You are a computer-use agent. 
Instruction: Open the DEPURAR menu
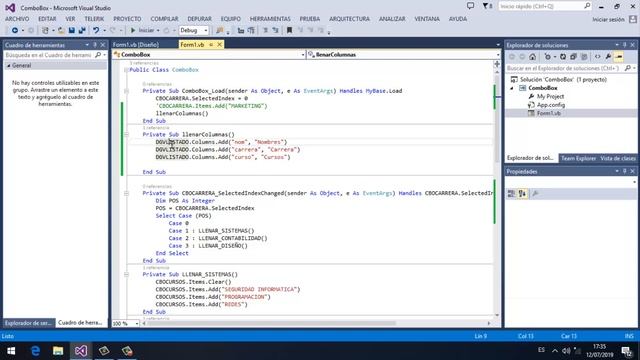[200, 19]
